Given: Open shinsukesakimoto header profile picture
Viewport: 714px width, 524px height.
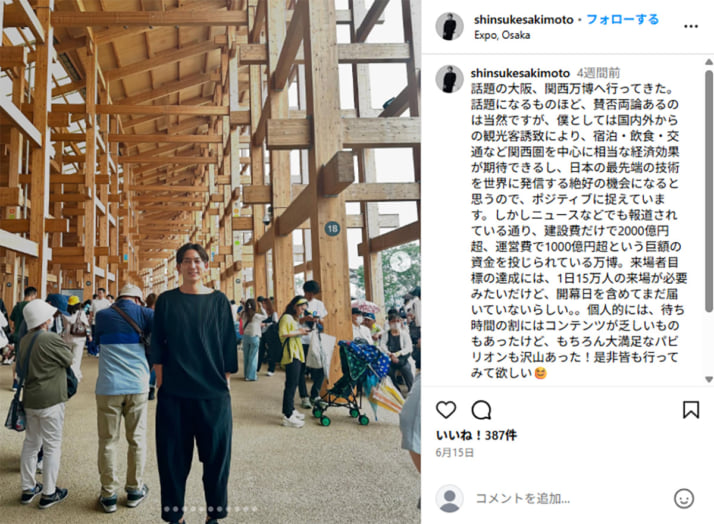Looking at the screenshot, I should 449,26.
